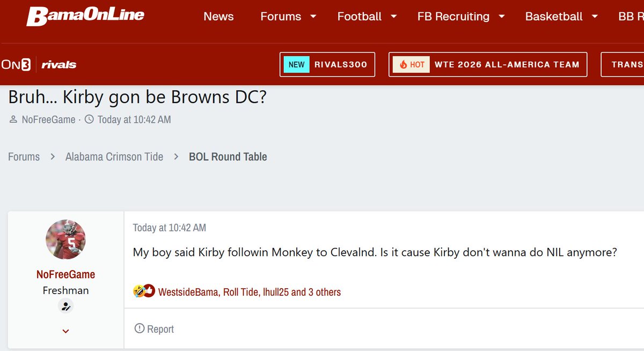The width and height of the screenshot is (644, 351).
Task: Open the BamaOnLine home logo
Action: click(x=85, y=16)
